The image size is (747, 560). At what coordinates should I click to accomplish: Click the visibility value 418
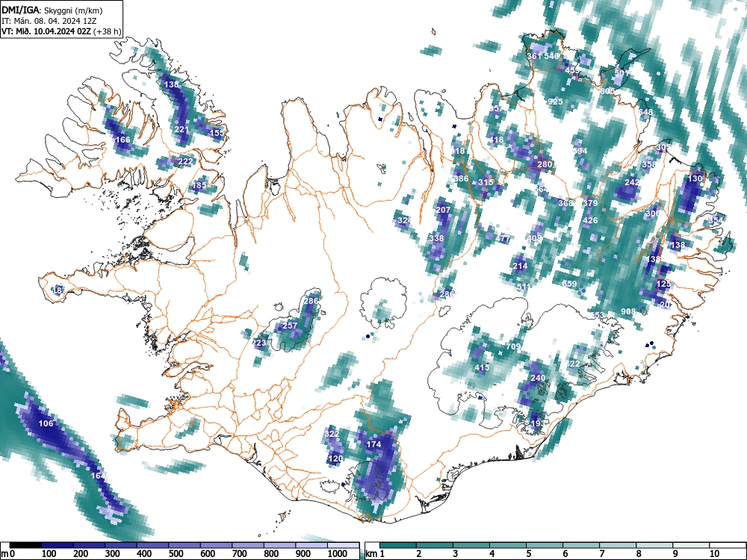coord(497,140)
